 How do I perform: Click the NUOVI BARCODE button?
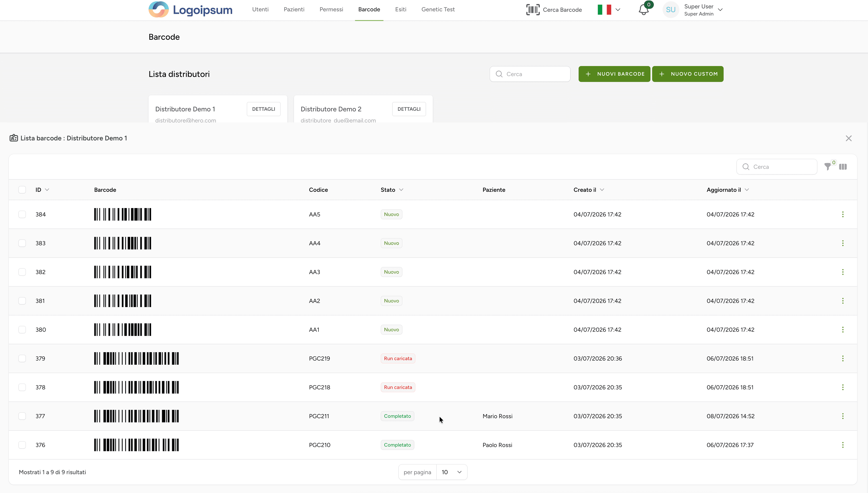coord(614,74)
